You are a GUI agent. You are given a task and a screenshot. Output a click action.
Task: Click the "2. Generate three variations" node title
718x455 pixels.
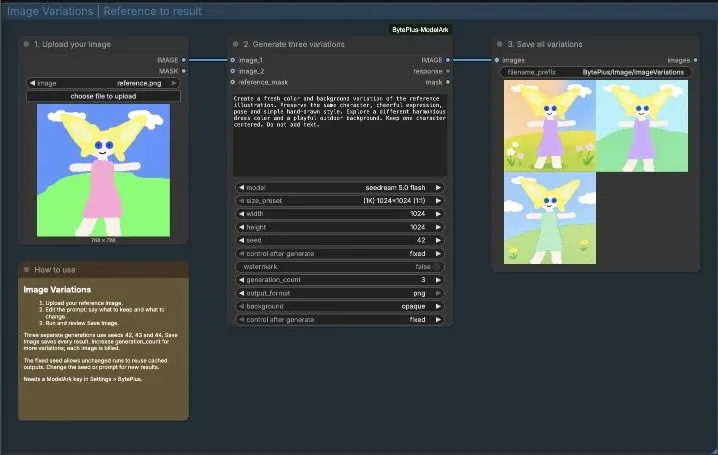[294, 44]
